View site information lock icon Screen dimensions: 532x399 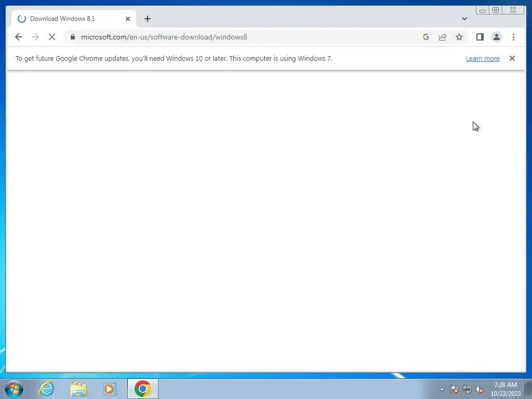pyautogui.click(x=73, y=37)
